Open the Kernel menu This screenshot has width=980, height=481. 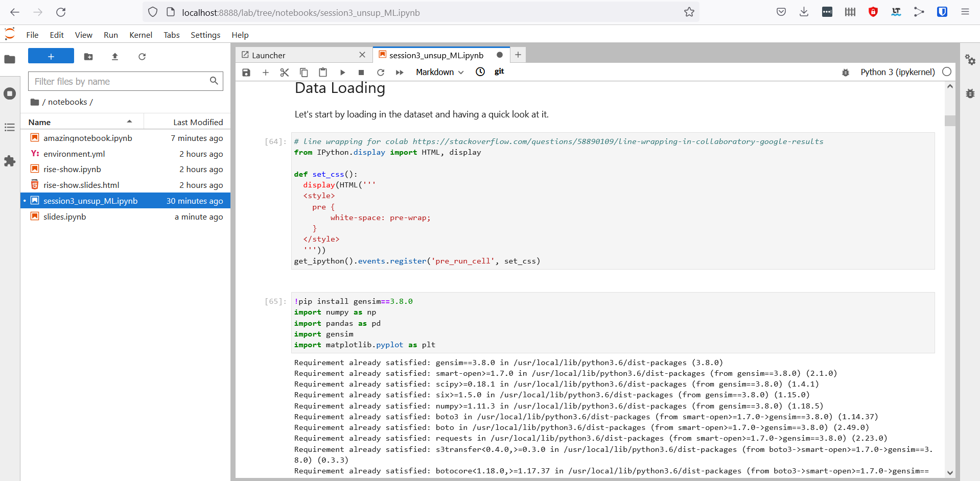[x=141, y=35]
